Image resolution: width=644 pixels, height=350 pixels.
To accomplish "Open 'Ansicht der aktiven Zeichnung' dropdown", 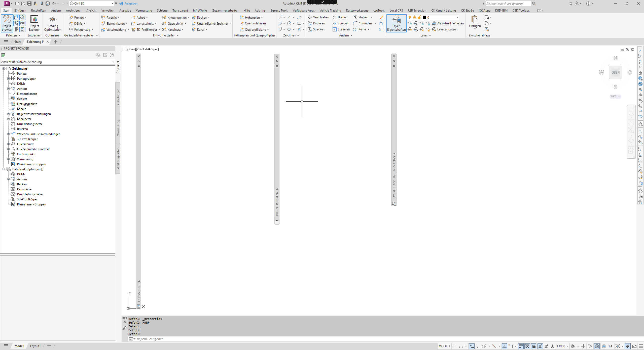I will click(x=57, y=62).
